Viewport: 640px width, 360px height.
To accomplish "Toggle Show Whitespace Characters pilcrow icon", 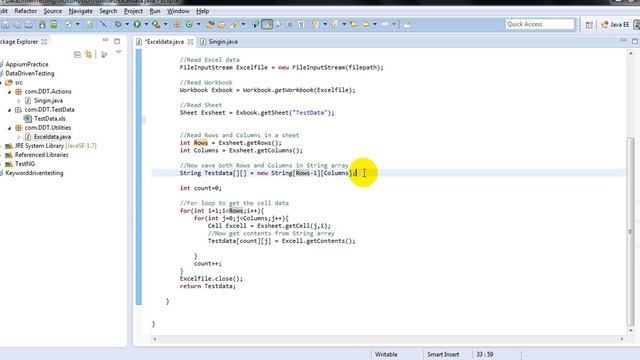I will 301,24.
